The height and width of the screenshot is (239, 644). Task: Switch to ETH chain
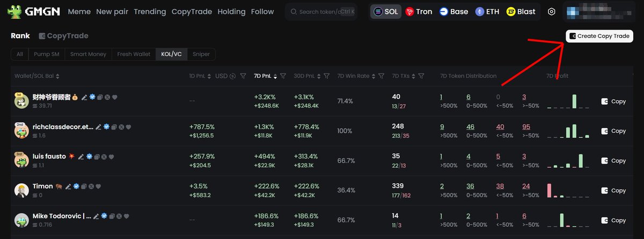487,11
